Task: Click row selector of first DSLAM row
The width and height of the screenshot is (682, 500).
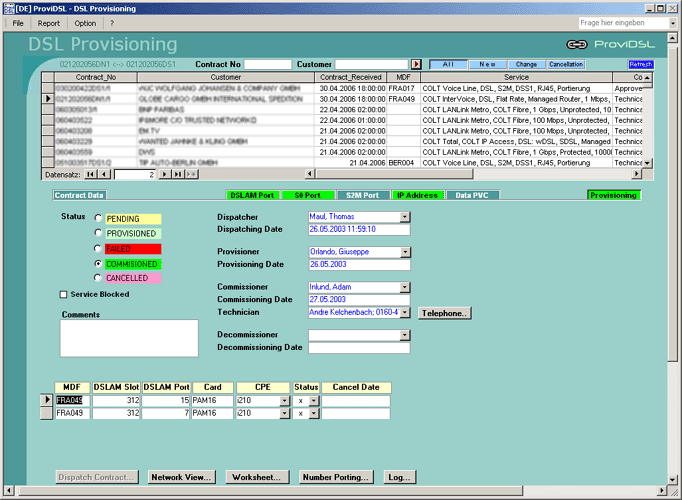Action: pyautogui.click(x=47, y=400)
